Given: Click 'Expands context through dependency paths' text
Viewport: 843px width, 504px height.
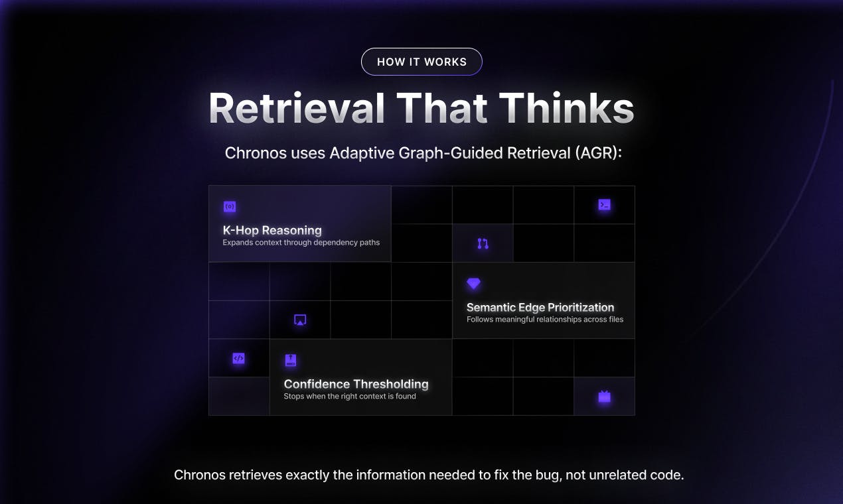Looking at the screenshot, I should click(301, 243).
